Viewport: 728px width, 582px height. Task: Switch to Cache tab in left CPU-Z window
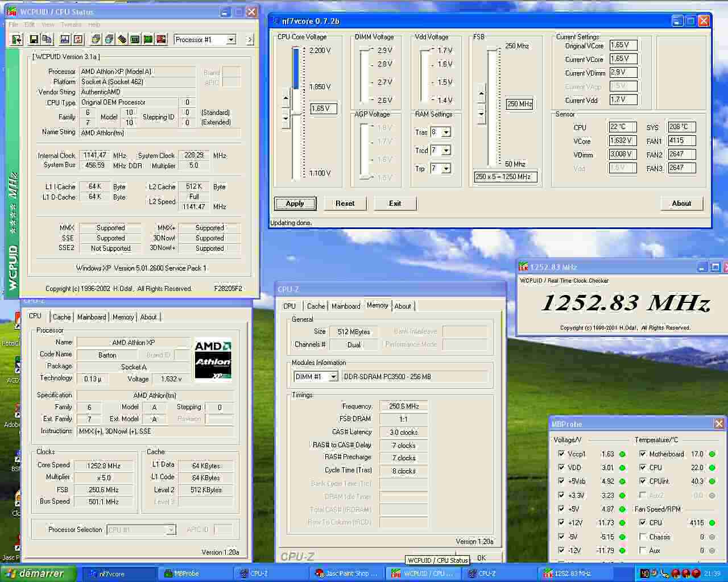click(61, 317)
